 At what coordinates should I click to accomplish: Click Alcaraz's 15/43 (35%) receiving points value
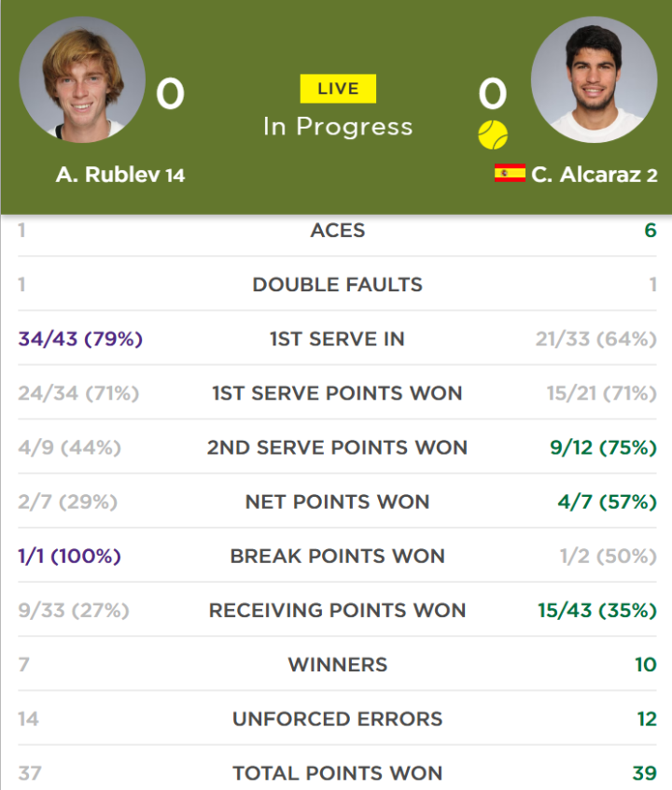click(x=597, y=611)
